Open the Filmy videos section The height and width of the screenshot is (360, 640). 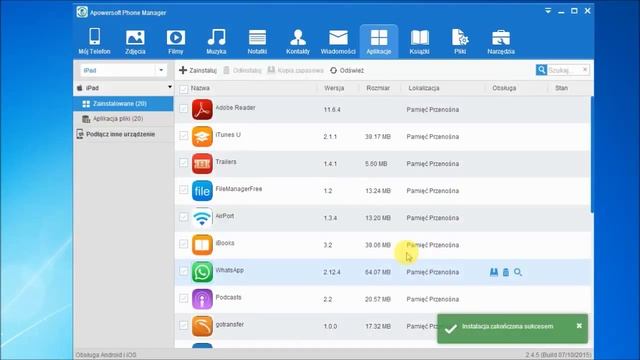click(x=176, y=41)
